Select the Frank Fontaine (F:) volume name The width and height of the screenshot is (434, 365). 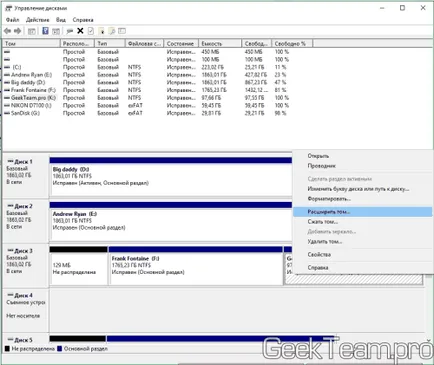pyautogui.click(x=33, y=90)
